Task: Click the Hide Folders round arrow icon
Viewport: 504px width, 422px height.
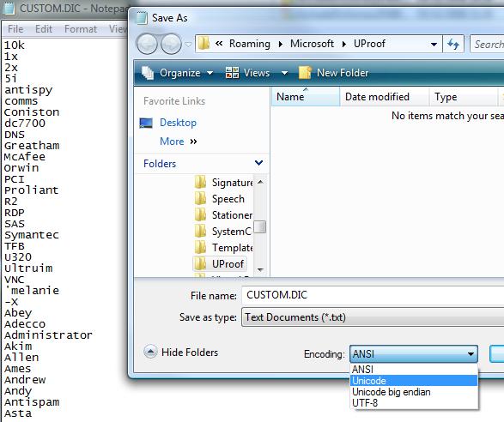Action: pyautogui.click(x=150, y=352)
